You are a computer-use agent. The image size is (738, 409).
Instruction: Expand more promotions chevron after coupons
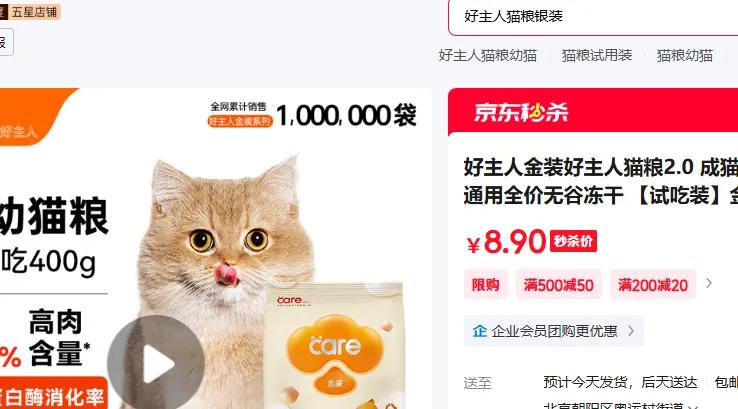[709, 283]
